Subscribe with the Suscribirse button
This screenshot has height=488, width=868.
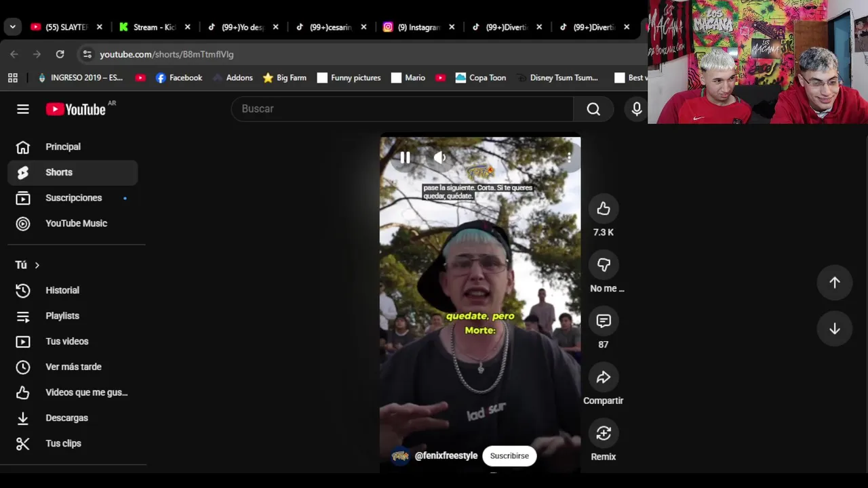point(509,456)
